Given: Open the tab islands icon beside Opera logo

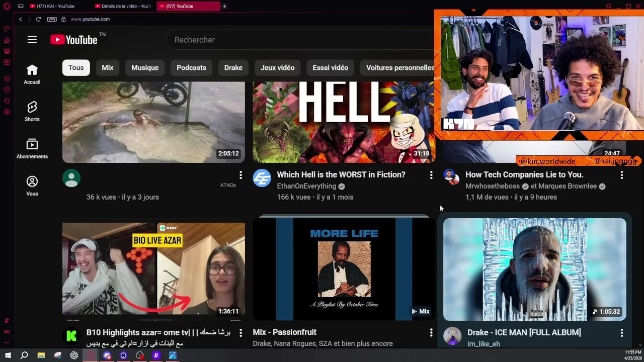Looking at the screenshot, I should pyautogui.click(x=21, y=6).
